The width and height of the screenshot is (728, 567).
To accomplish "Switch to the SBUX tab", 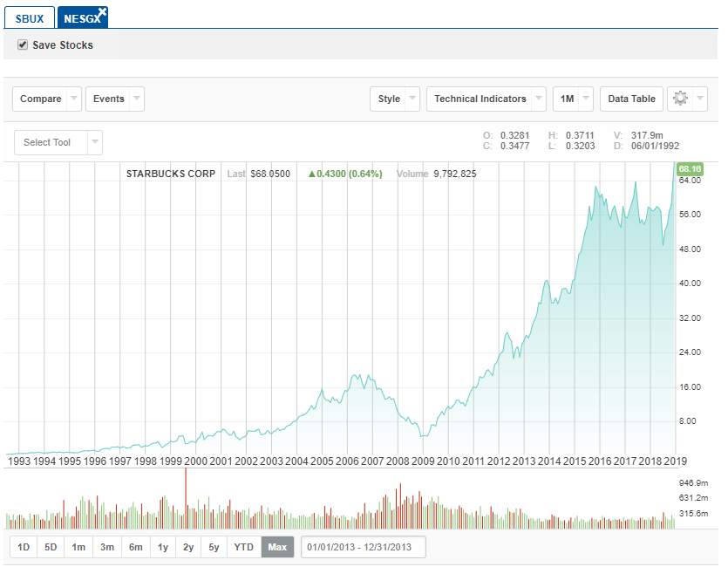I will coord(30,18).
